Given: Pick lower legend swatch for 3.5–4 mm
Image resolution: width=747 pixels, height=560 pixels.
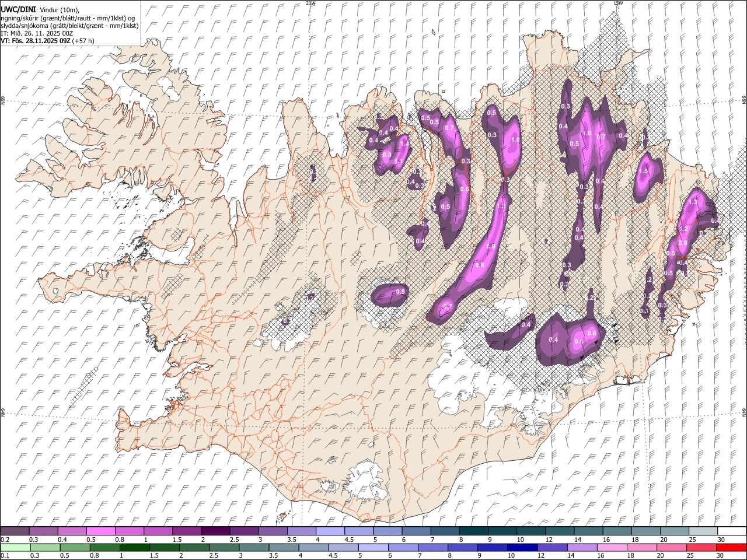Looking at the screenshot, I should click(x=284, y=547).
